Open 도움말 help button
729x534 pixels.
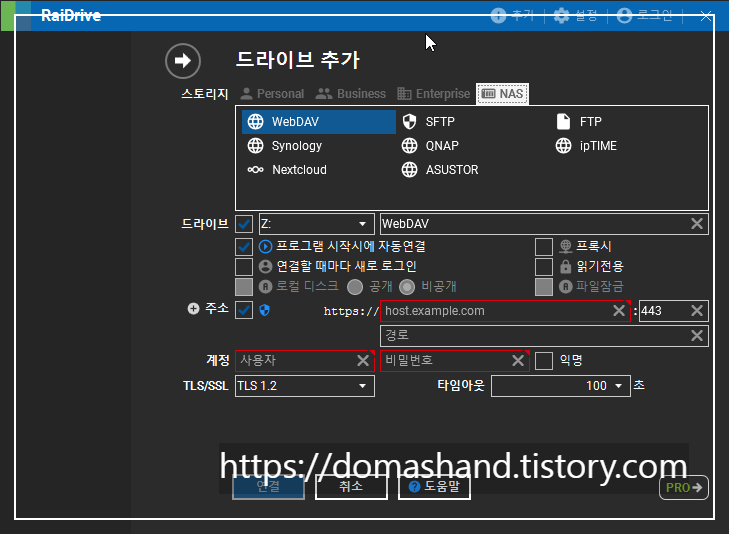tap(434, 487)
